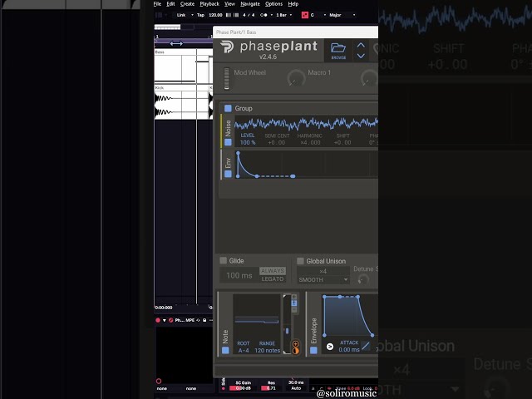Image resolution: width=532 pixels, height=399 pixels.
Task: Click the ROOT A-4 value in Note panel
Action: point(244,351)
